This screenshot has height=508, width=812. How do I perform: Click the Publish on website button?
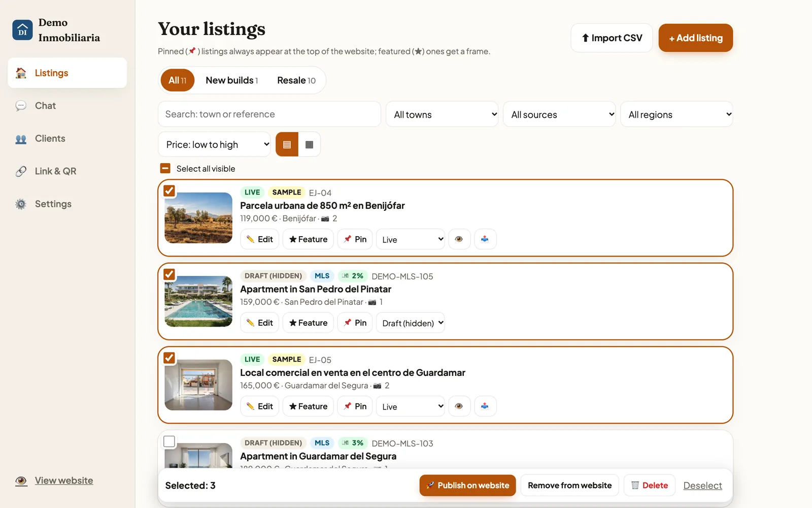point(468,486)
